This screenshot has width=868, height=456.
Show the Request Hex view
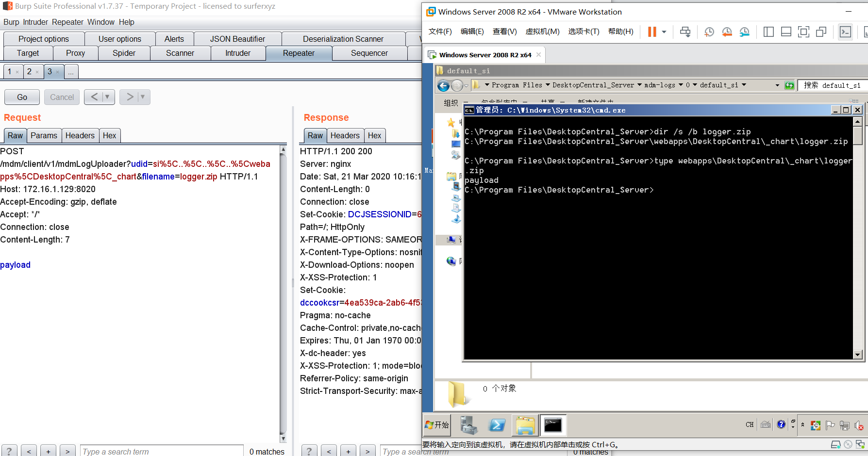click(x=109, y=136)
